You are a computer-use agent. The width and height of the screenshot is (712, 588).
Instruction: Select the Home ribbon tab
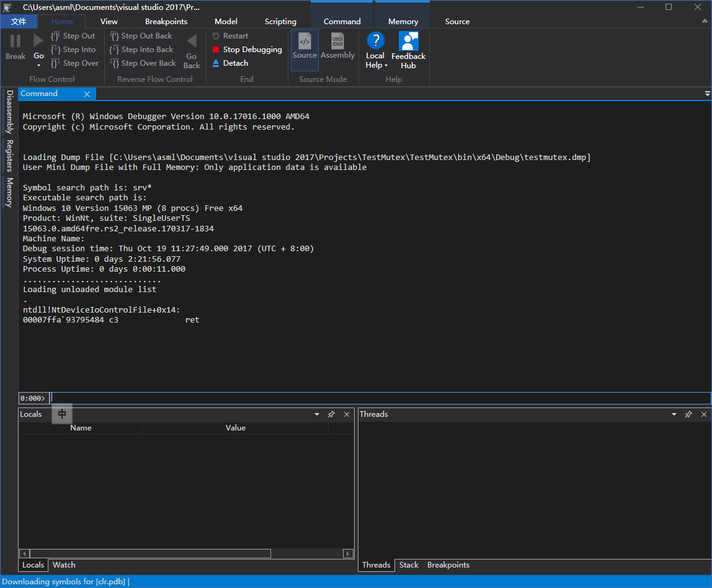tap(62, 21)
